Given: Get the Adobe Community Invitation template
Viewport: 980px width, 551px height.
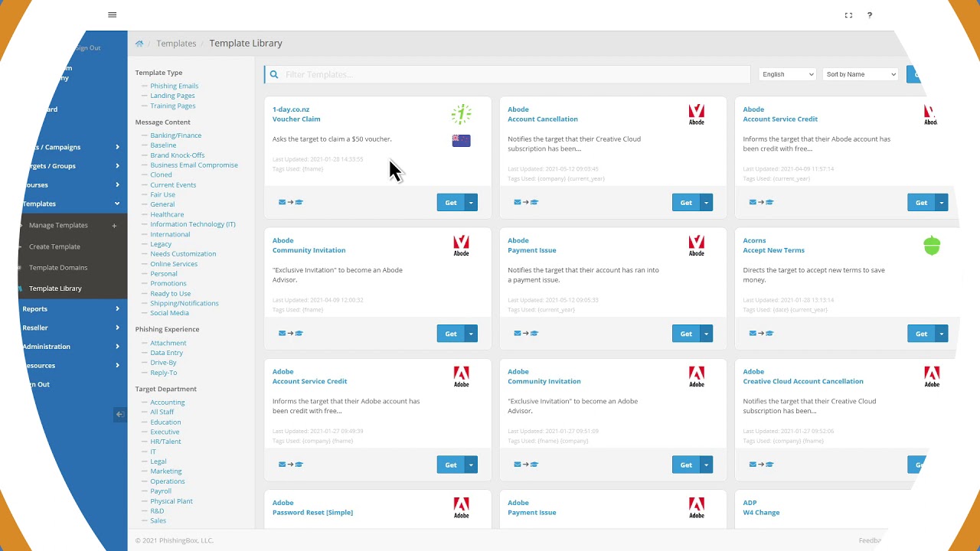Looking at the screenshot, I should tap(686, 465).
